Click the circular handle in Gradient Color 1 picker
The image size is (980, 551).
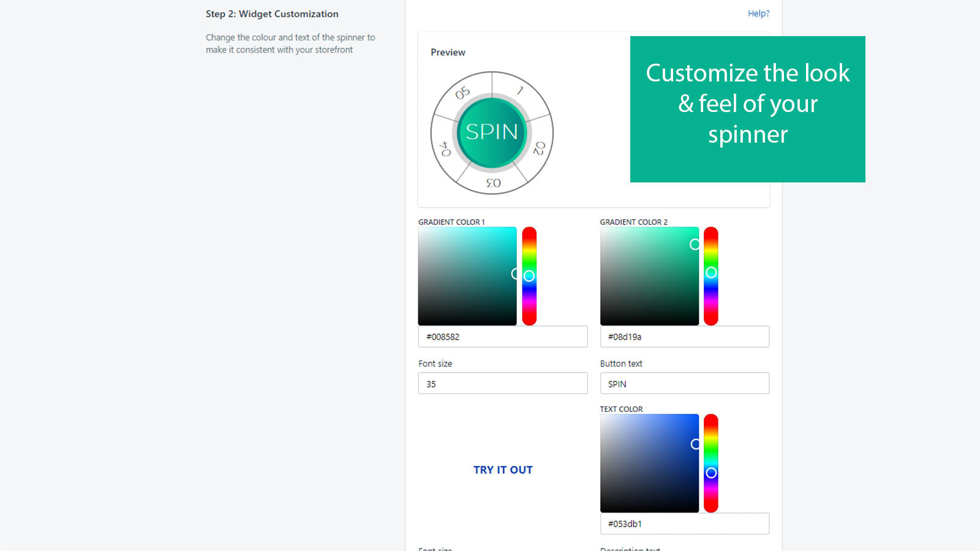click(x=513, y=274)
